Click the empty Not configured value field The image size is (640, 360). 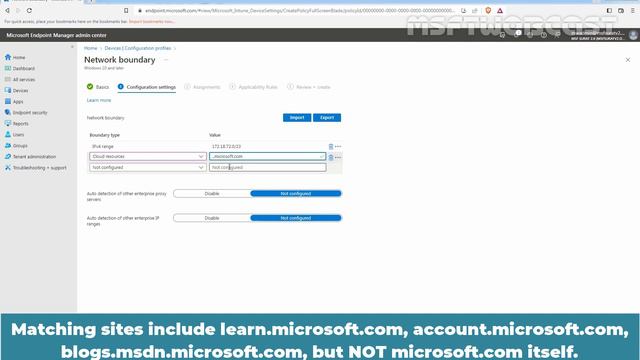pyautogui.click(x=267, y=167)
